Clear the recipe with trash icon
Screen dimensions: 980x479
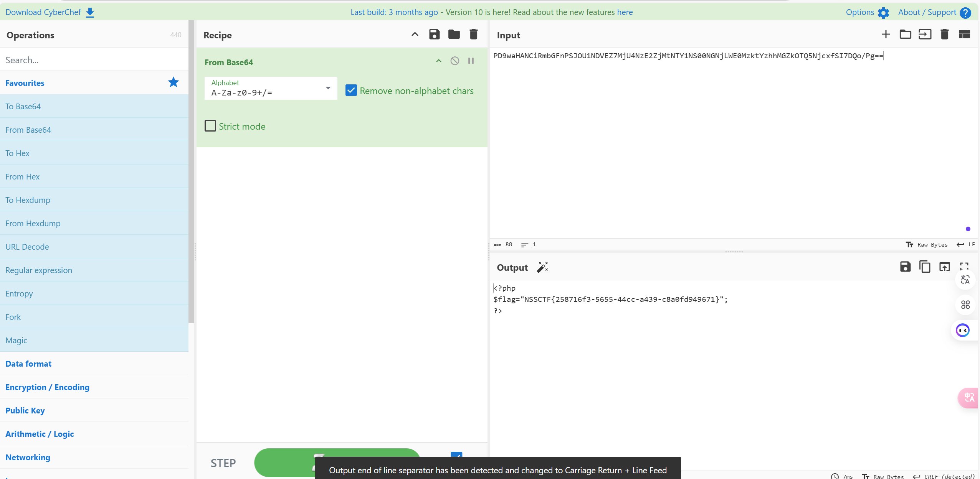(x=474, y=35)
